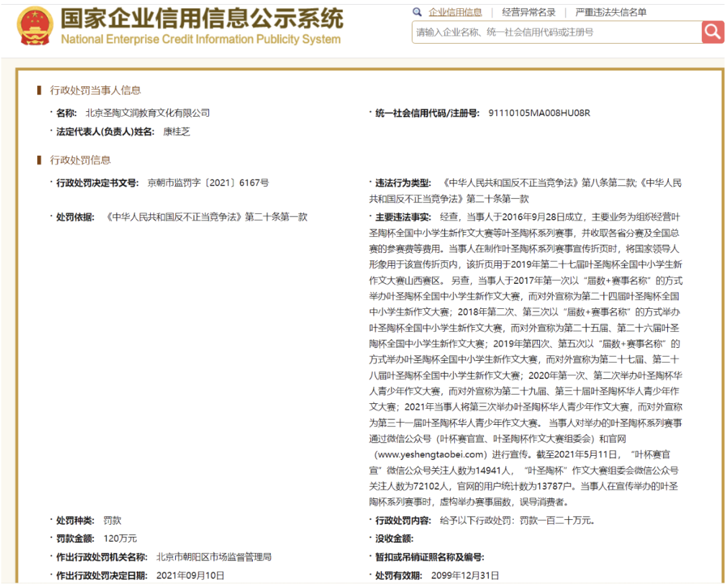Click the 没收金额 label
728x584 pixels.
tap(394, 538)
